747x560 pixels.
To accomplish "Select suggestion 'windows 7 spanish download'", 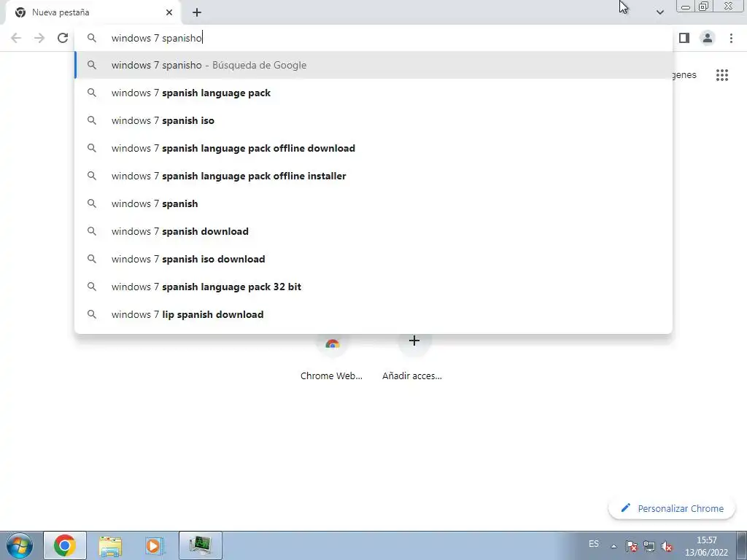I will (373, 231).
